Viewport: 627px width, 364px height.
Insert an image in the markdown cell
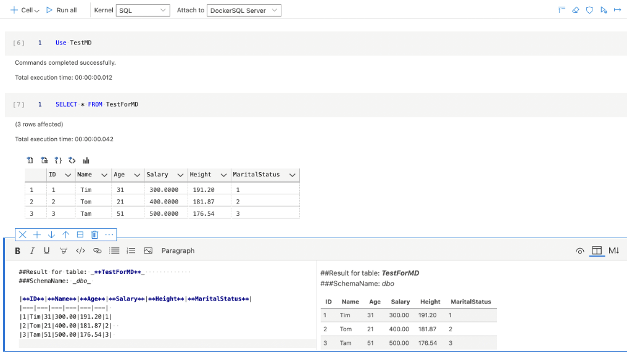[x=148, y=250]
